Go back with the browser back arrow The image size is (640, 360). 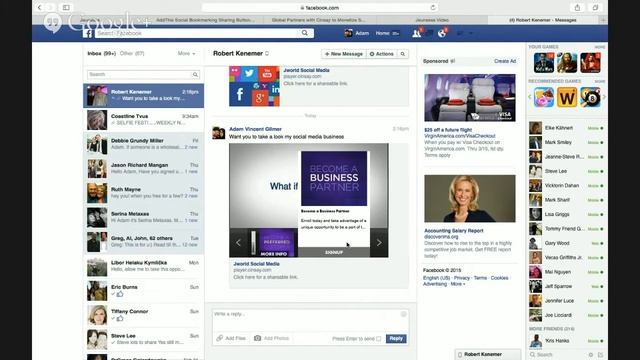[x=40, y=7]
